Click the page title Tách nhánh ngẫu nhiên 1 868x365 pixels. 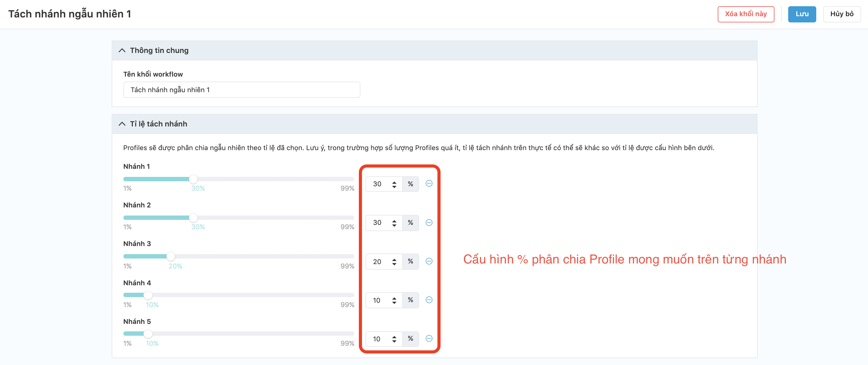point(70,14)
